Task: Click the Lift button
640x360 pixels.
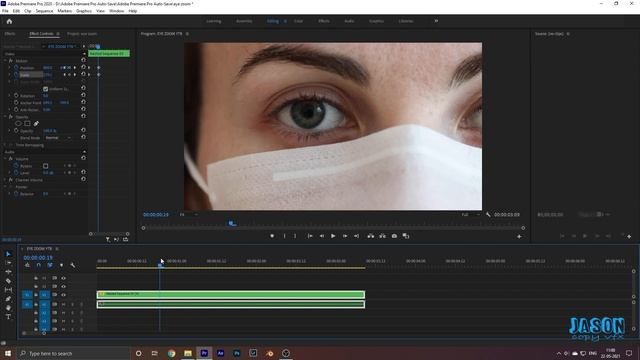Action: (x=371, y=236)
